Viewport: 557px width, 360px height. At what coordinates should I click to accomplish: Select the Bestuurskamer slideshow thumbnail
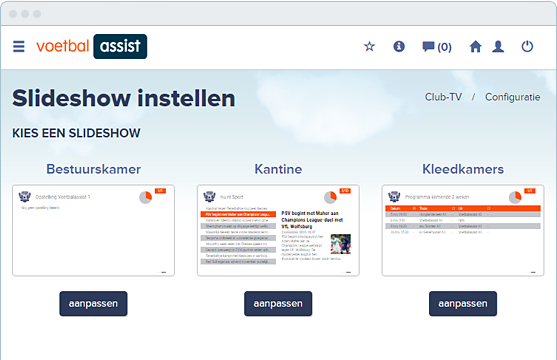tap(93, 230)
